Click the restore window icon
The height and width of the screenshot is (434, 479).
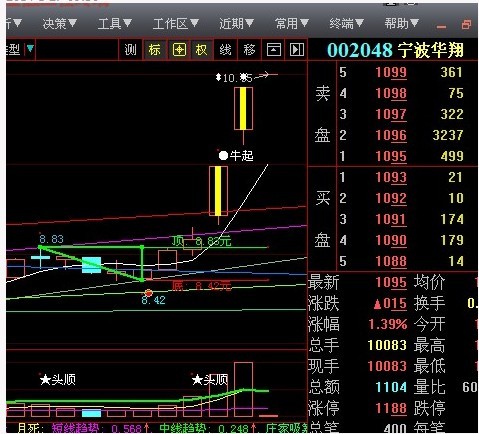[x=466, y=25]
